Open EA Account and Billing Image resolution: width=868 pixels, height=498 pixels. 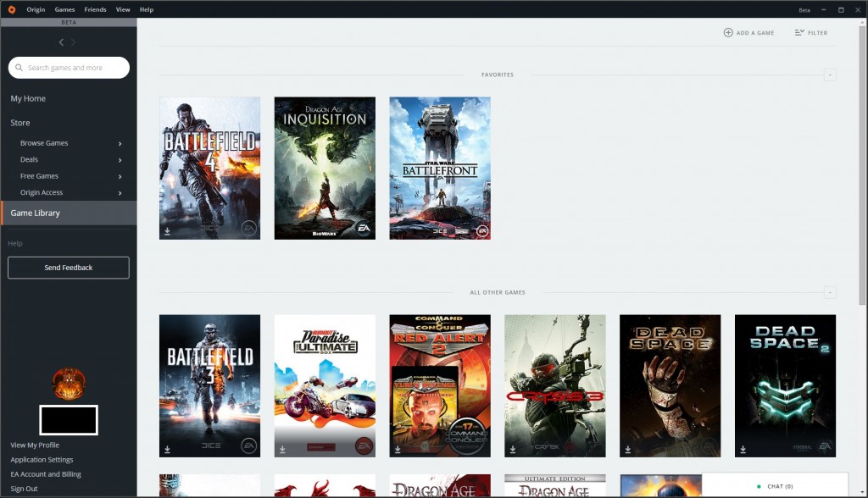[x=46, y=474]
